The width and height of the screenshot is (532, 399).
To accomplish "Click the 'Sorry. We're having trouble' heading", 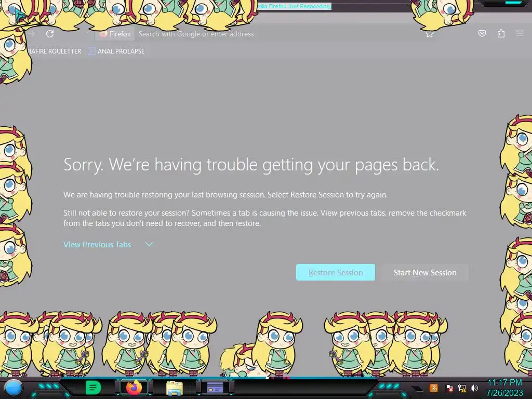I will click(251, 165).
